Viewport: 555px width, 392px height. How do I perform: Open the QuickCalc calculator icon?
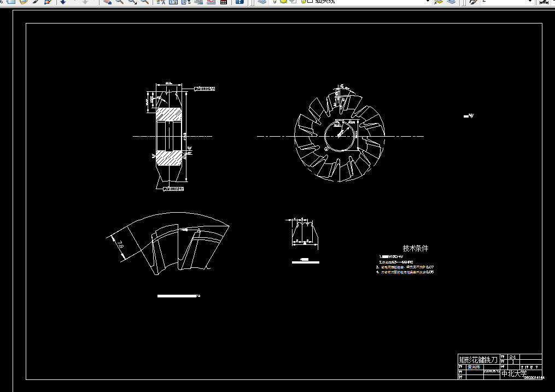[223, 2]
